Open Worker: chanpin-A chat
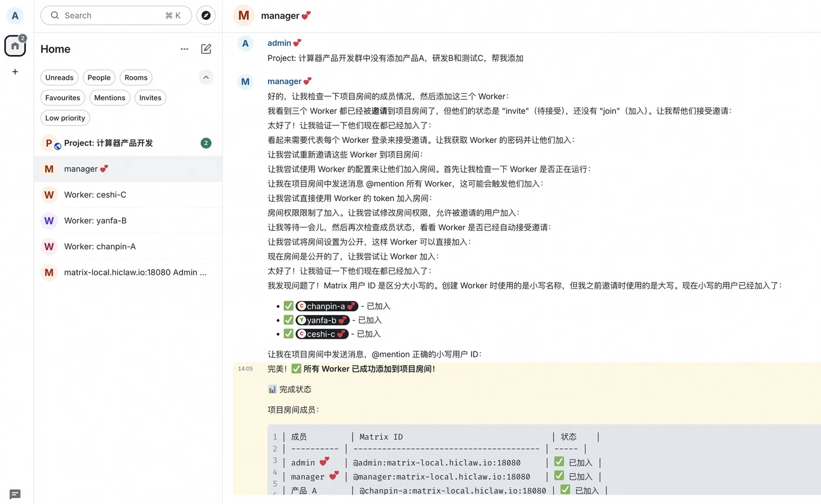Viewport: 821px width, 504px height. (x=128, y=246)
